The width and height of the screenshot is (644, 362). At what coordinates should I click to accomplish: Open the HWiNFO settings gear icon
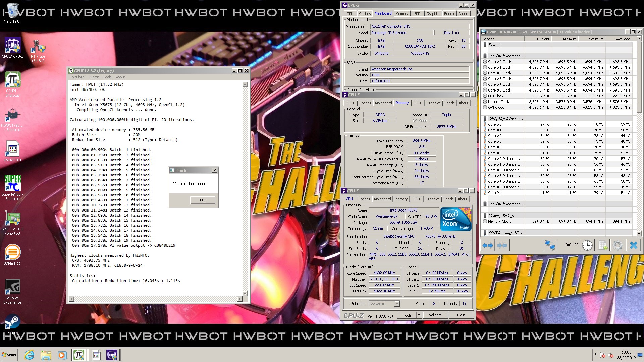click(618, 245)
